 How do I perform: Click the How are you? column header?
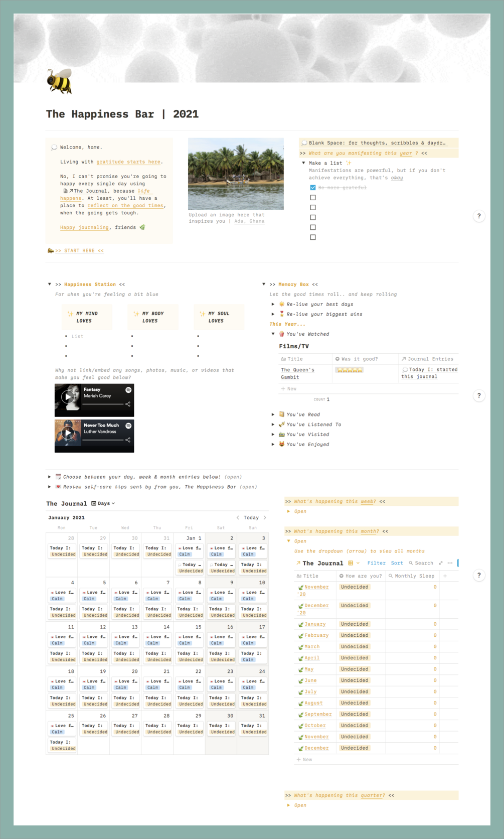(361, 576)
